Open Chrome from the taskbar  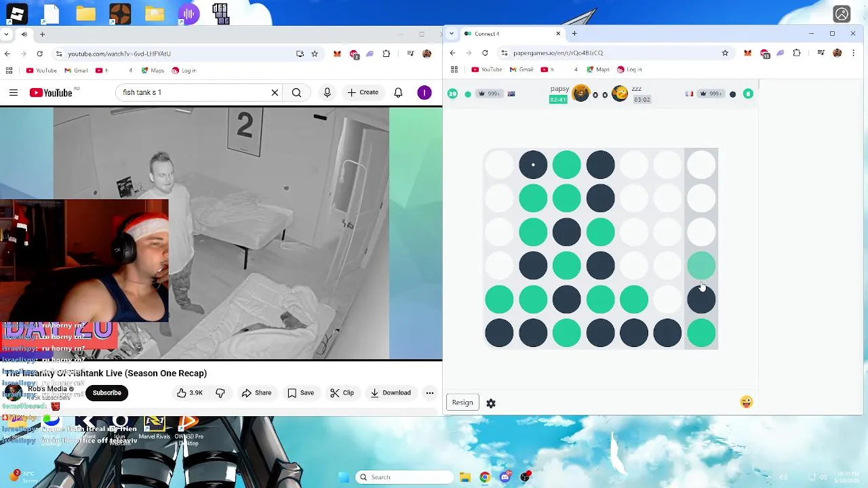click(x=485, y=477)
